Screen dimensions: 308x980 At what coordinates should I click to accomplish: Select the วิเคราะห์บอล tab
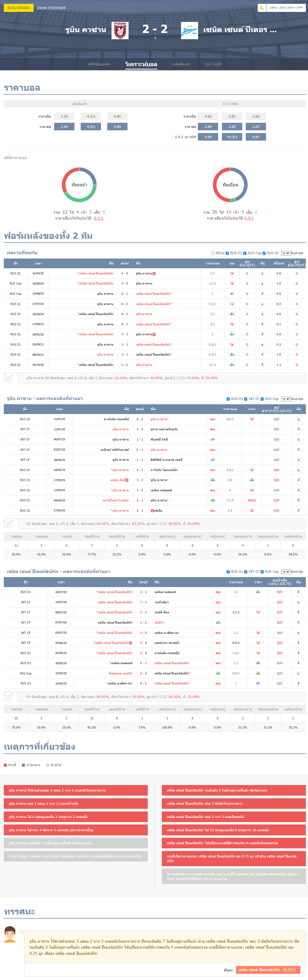click(x=141, y=64)
